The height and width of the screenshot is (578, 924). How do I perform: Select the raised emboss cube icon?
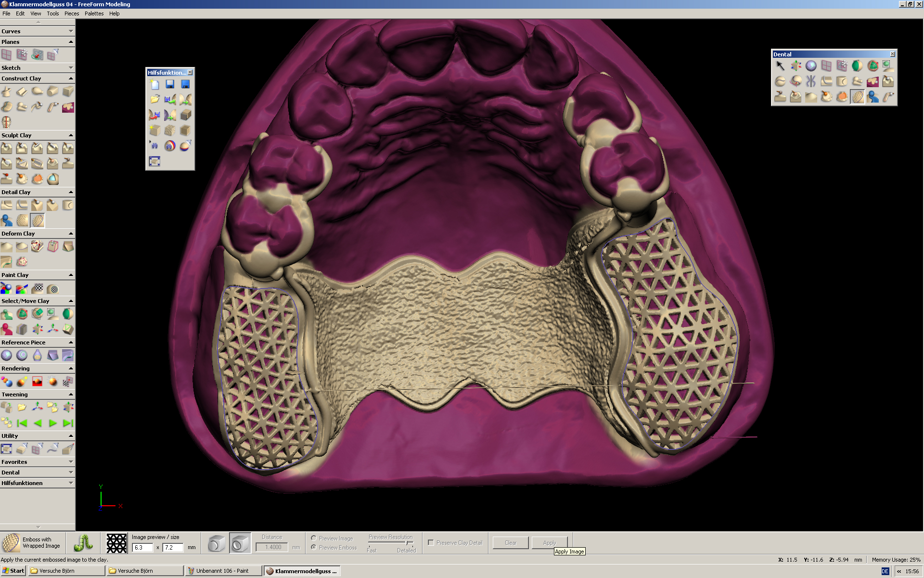coord(216,544)
